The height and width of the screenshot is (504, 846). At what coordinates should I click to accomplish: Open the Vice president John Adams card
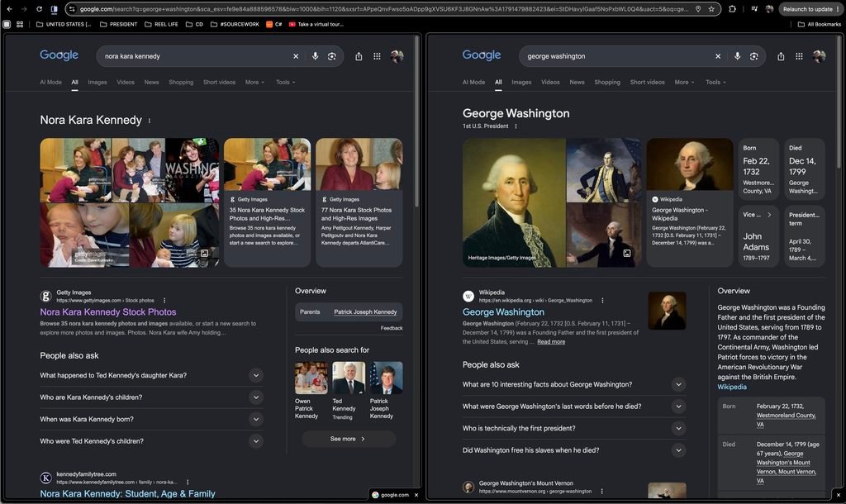pos(757,236)
